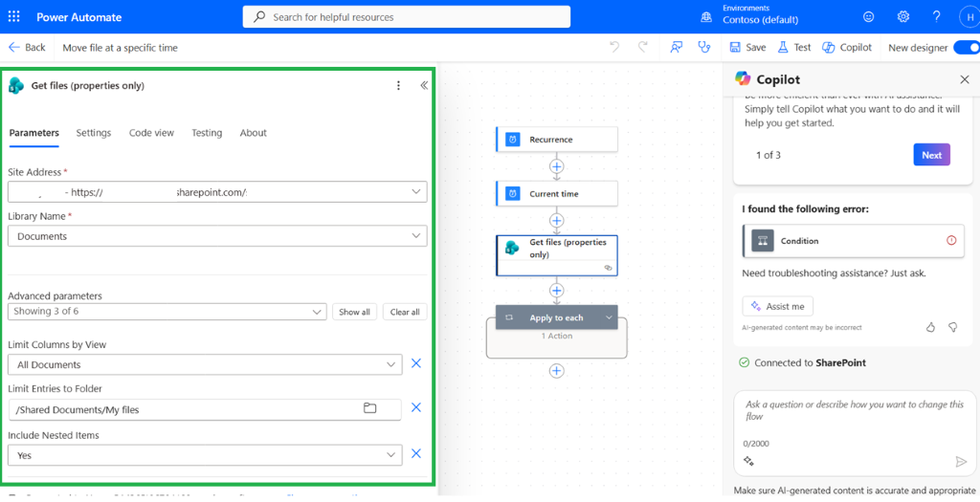Click the Power Automate title

pyautogui.click(x=78, y=17)
